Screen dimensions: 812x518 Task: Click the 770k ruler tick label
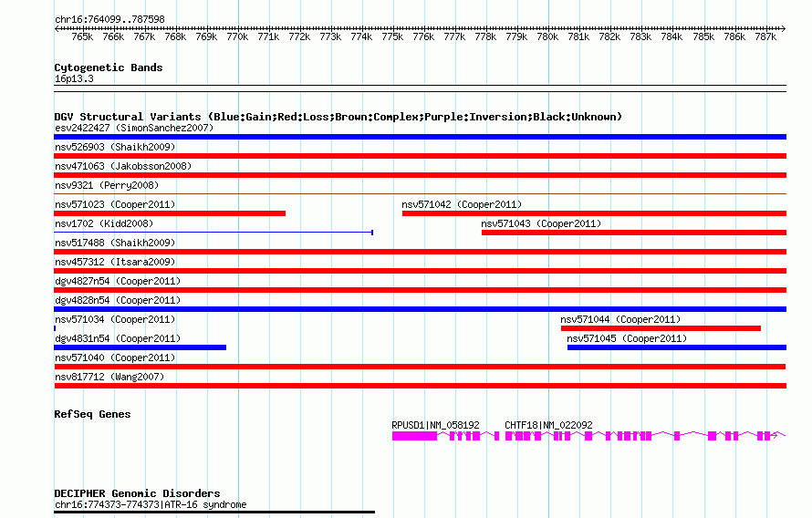tap(237, 36)
